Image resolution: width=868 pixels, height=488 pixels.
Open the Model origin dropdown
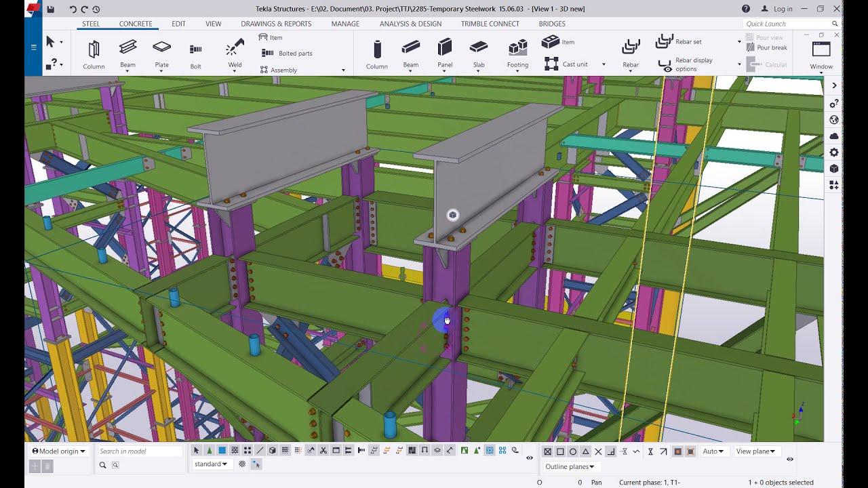59,451
